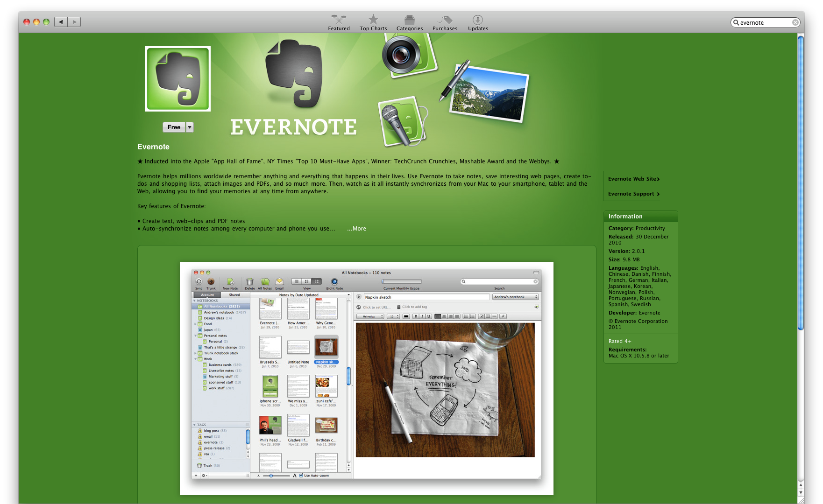Go forward with the right arrow button

click(x=74, y=22)
